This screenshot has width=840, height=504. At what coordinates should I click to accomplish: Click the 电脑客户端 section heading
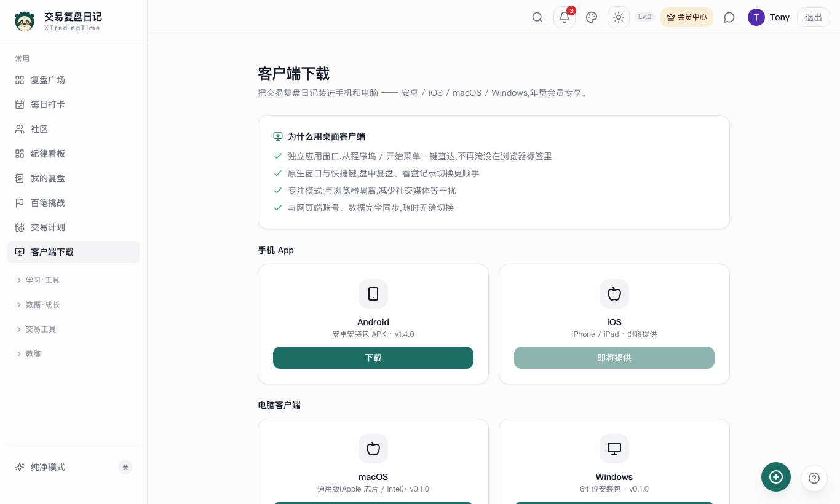[x=279, y=405]
